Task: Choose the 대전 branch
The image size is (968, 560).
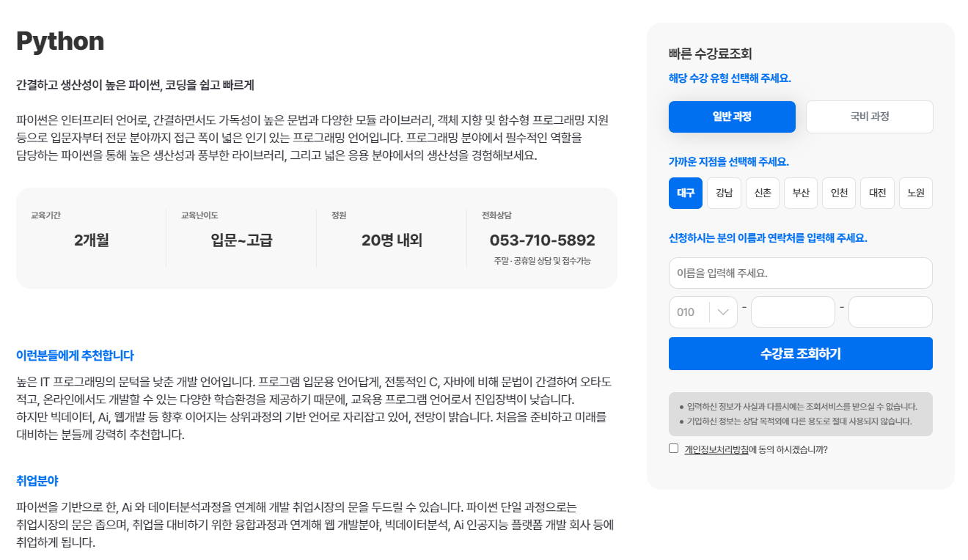Action: [877, 193]
